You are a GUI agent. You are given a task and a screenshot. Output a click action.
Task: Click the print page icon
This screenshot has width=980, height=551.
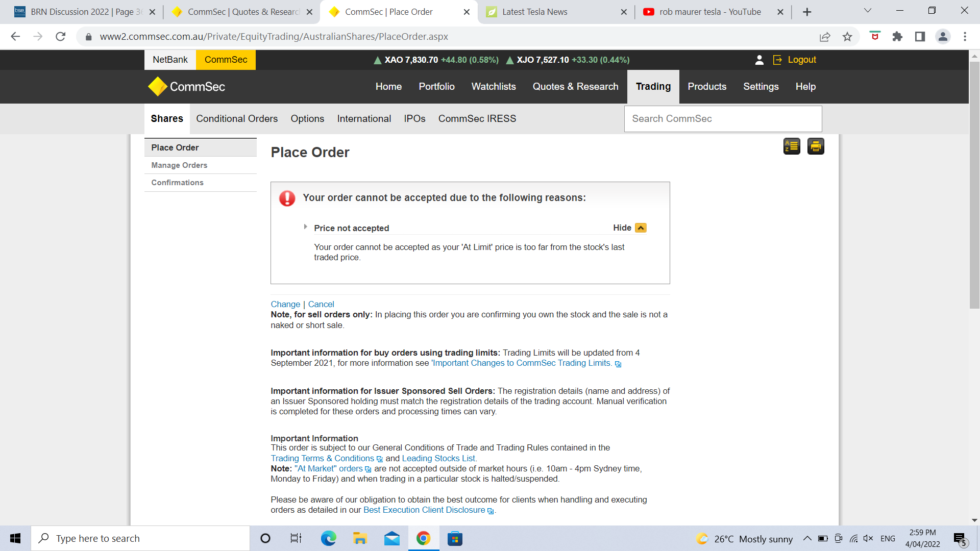[815, 146]
